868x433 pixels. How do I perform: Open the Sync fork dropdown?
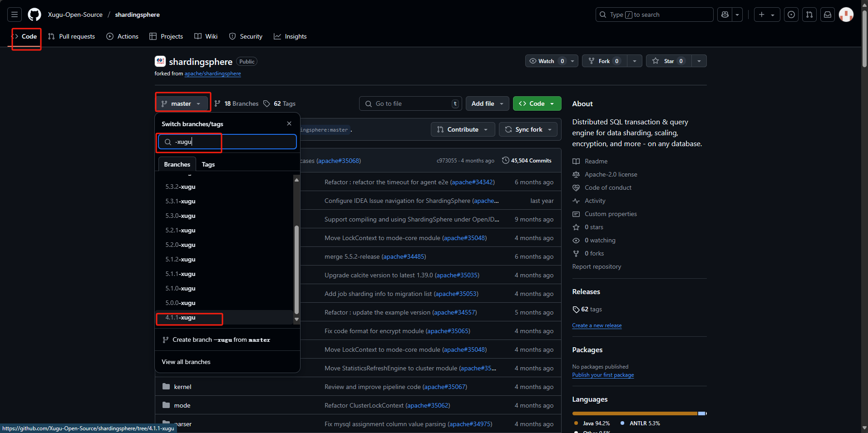tap(528, 129)
